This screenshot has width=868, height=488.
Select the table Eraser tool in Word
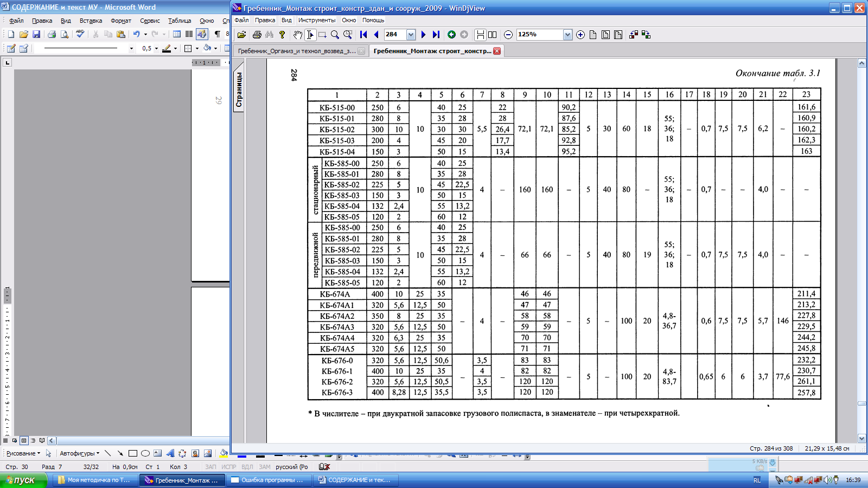[23, 48]
